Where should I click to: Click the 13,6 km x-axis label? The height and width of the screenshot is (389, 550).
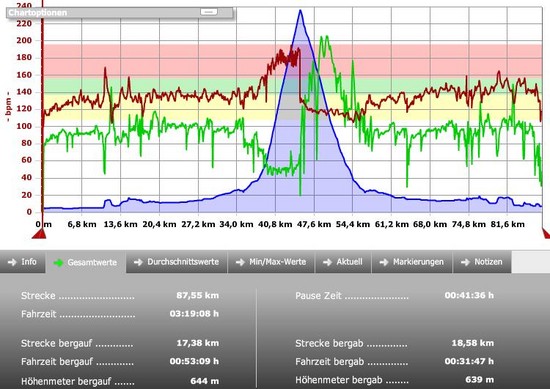[x=120, y=224]
